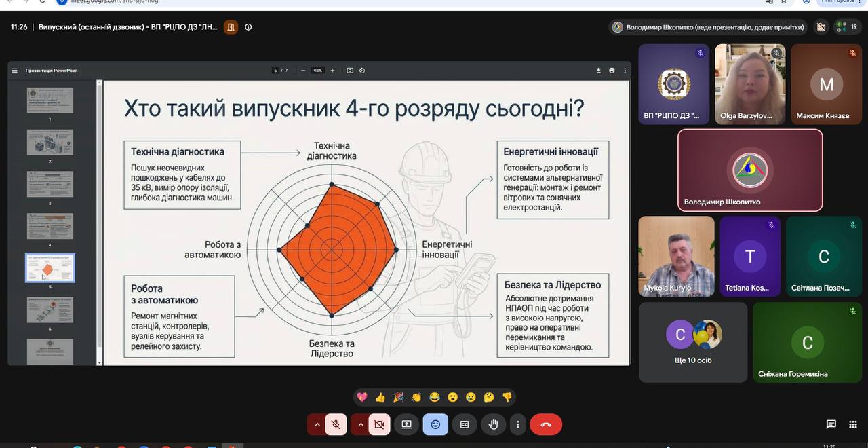Click meeting title Випускний (останній дзвоник)
The height and width of the screenshot is (448, 868).
click(128, 27)
